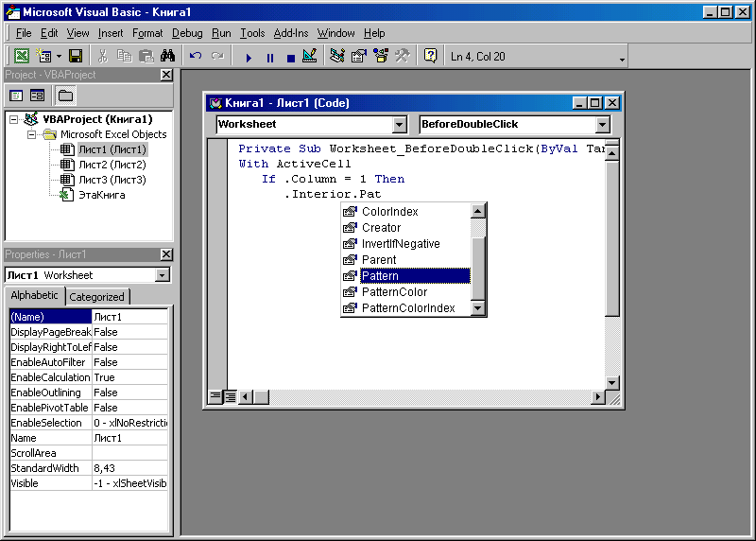This screenshot has width=756, height=541.
Task: Open toolbar options arrow after Ln 4, Col 20
Action: tap(622, 60)
